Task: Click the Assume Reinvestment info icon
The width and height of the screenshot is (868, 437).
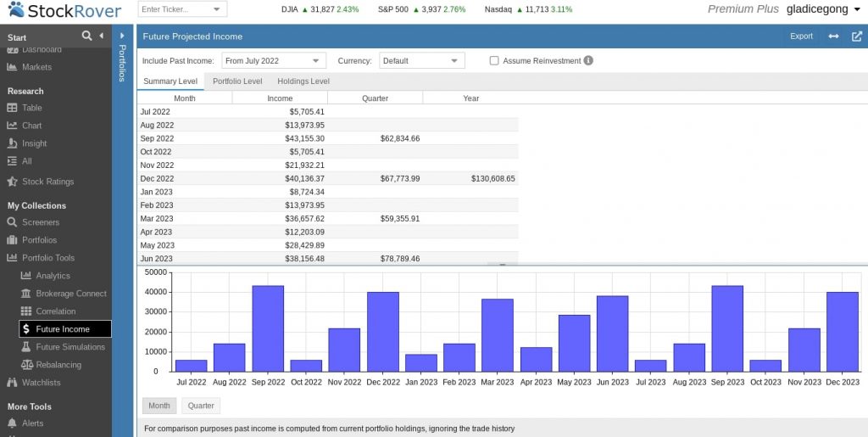Action: pos(588,61)
